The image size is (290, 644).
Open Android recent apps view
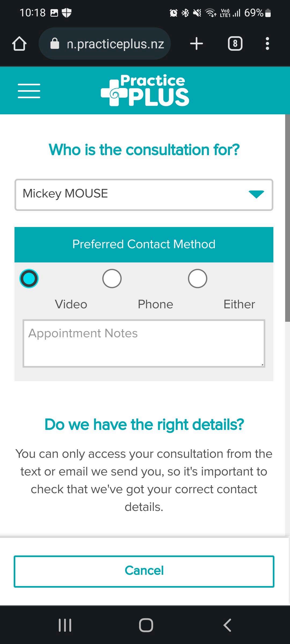click(65, 625)
